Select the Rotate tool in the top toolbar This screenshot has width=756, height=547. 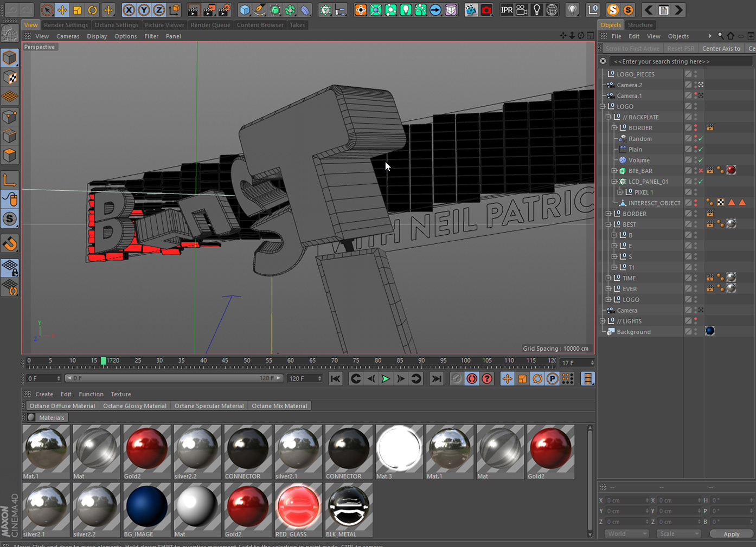[92, 10]
